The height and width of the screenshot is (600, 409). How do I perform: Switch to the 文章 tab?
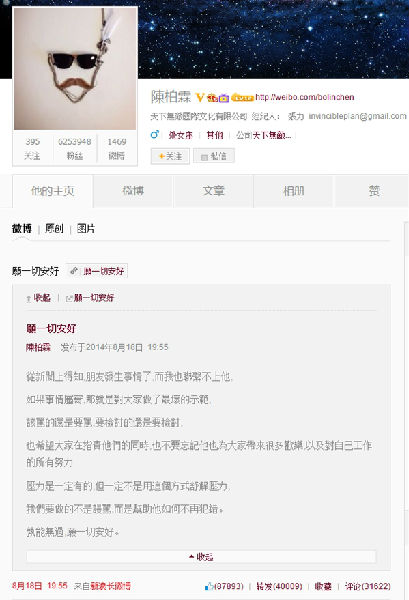213,191
